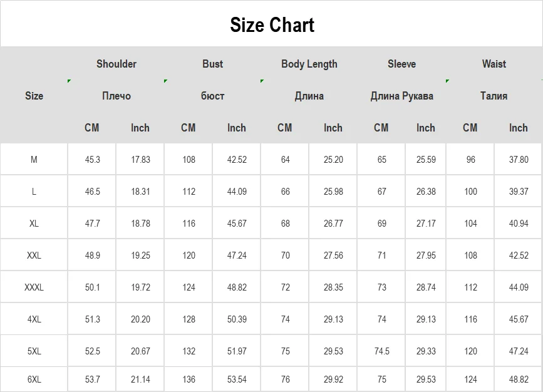This screenshot has height=392, width=543.
Task: Select the 20.20 shoulder inch cell
Action: coord(140,319)
